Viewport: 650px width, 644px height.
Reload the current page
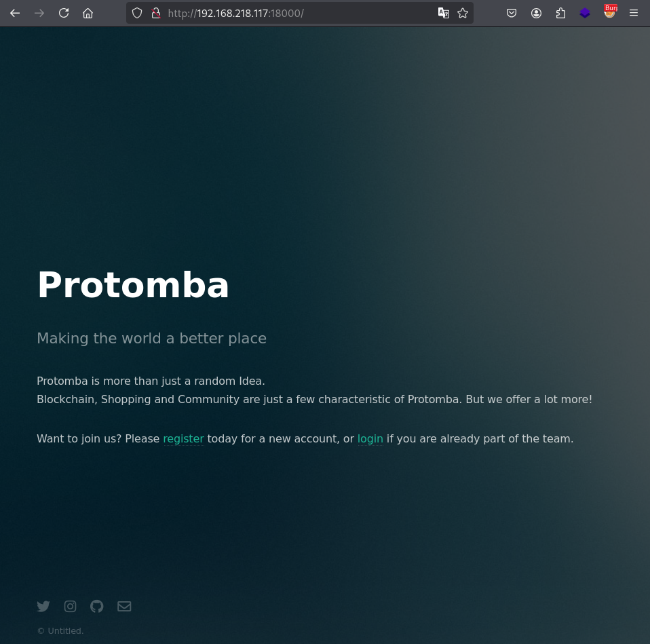pyautogui.click(x=63, y=14)
